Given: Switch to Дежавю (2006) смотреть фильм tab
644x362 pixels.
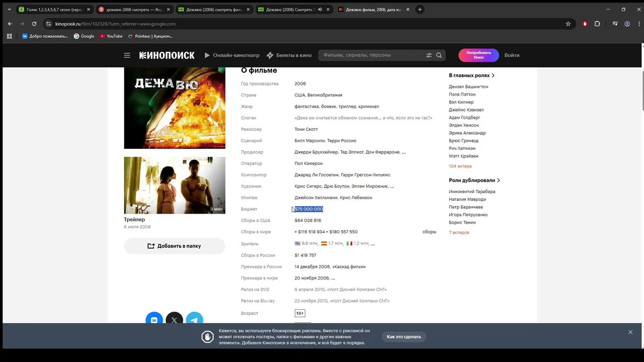Looking at the screenshot, I should (x=214, y=10).
